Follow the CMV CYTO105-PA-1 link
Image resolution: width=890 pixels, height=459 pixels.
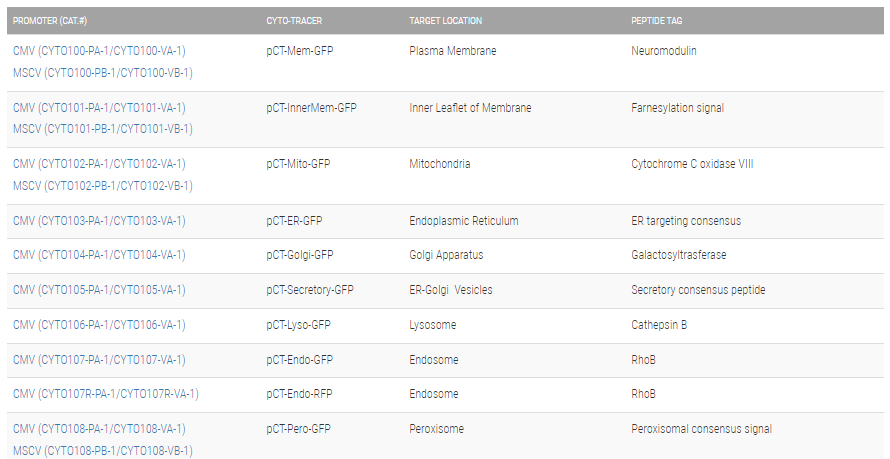click(99, 290)
